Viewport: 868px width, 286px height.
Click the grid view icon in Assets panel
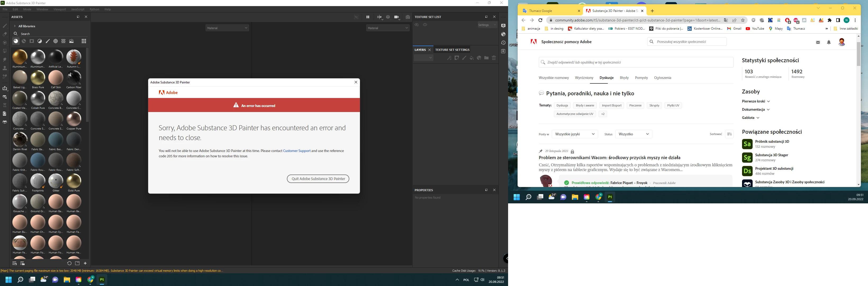(84, 41)
